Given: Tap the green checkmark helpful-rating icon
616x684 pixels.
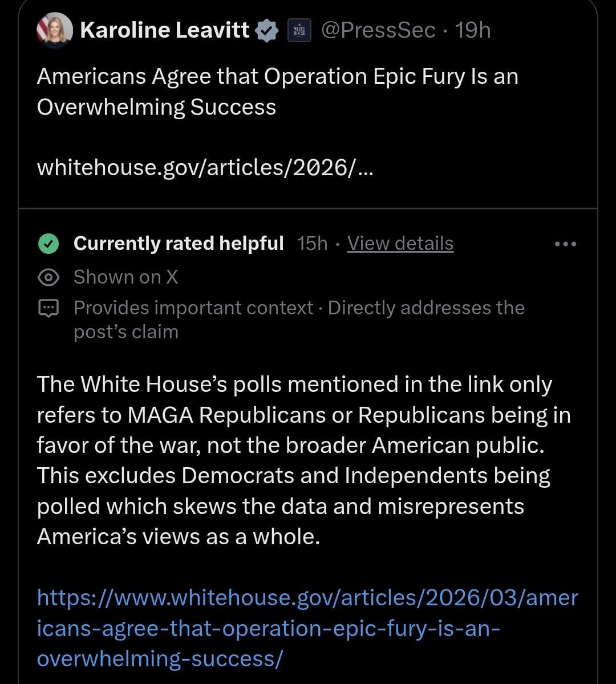Looking at the screenshot, I should pyautogui.click(x=48, y=244).
